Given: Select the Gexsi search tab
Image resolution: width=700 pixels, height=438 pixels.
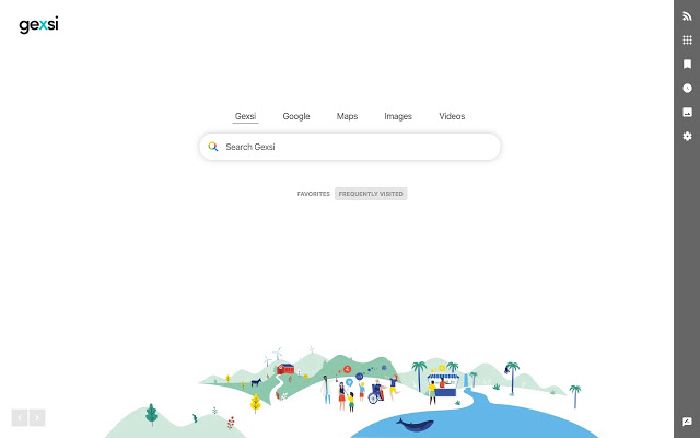Looking at the screenshot, I should point(245,116).
